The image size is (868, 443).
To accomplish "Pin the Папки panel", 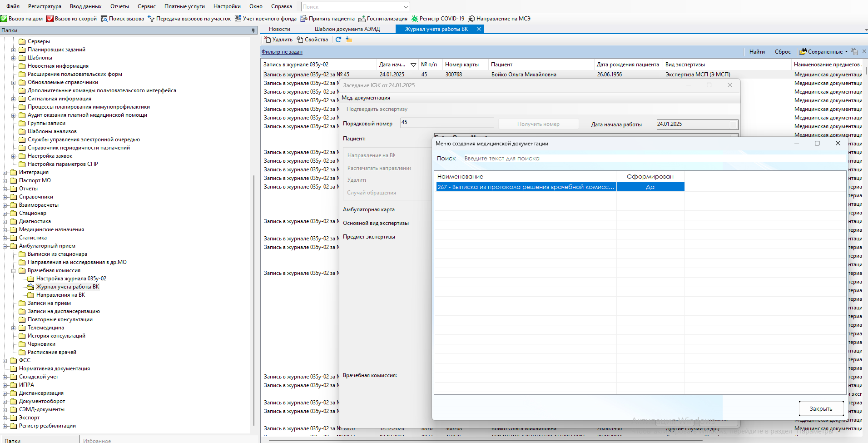I will (253, 30).
